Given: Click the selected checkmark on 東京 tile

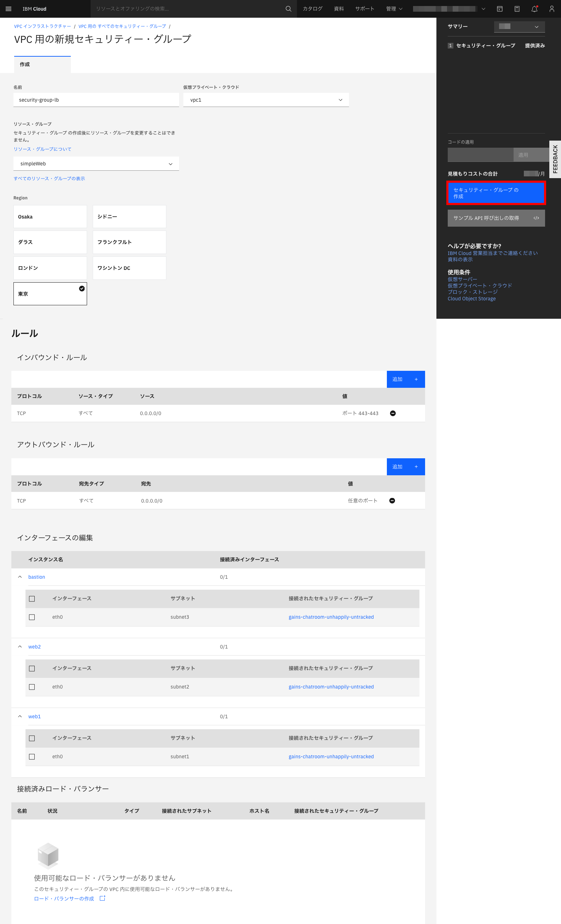Looking at the screenshot, I should point(82,288).
